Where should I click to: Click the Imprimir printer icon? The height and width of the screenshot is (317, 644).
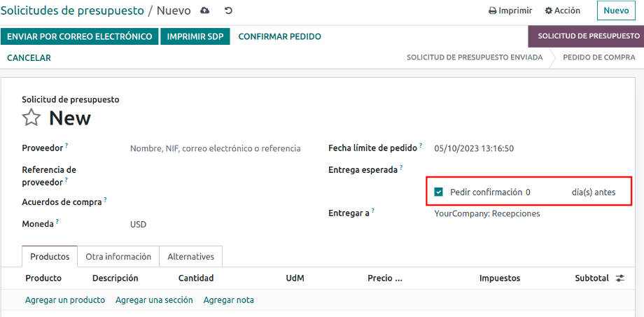(x=492, y=11)
